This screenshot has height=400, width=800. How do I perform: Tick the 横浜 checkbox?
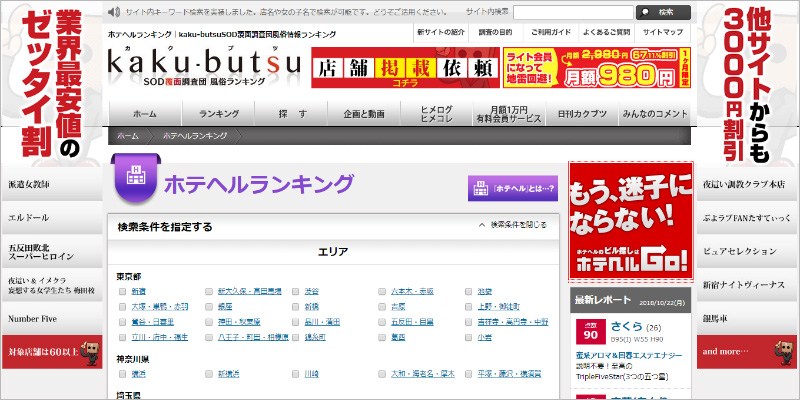122,374
